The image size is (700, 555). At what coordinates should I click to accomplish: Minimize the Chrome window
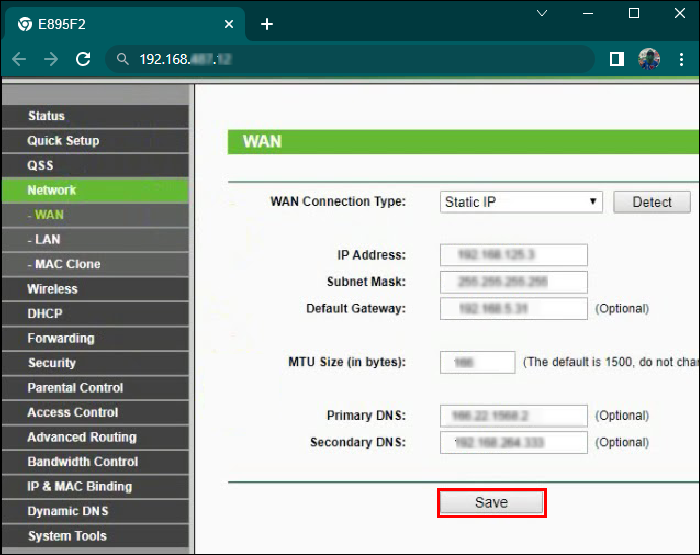(x=588, y=13)
